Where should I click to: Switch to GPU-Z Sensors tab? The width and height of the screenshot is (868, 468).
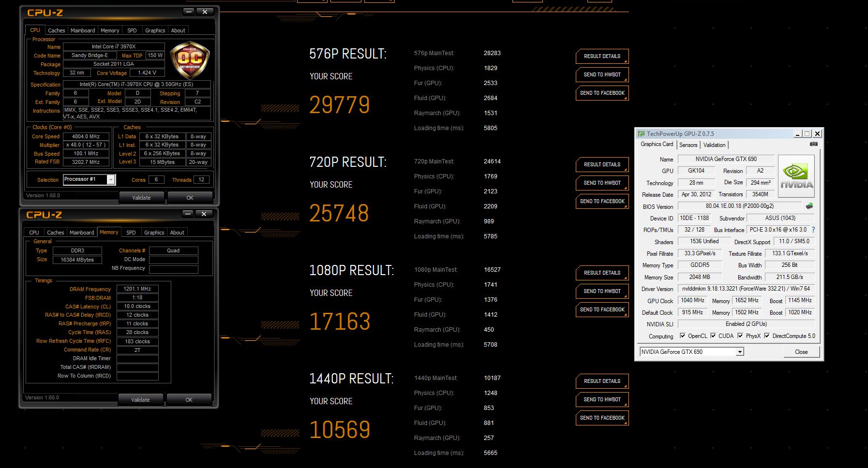coord(688,145)
